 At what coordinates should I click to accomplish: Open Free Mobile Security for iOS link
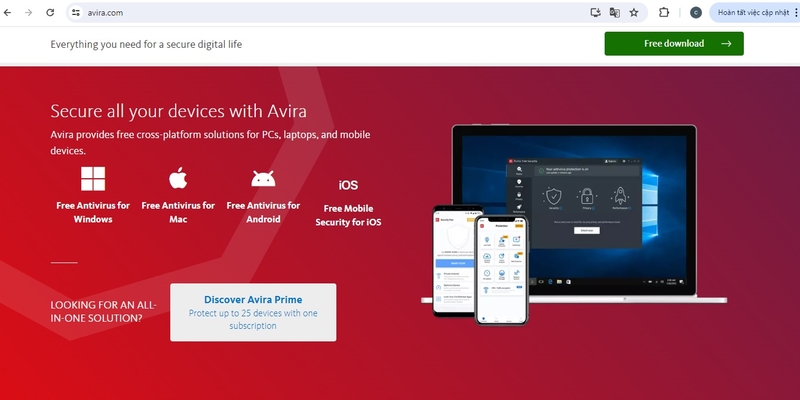coord(348,215)
